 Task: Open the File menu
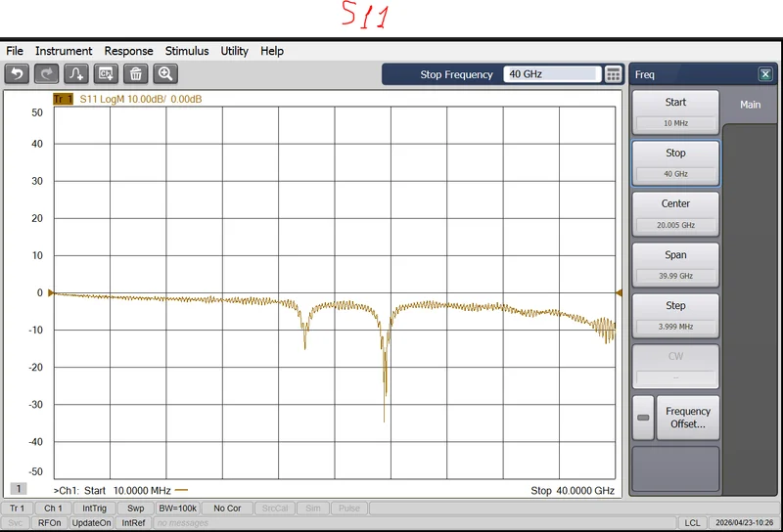click(15, 51)
